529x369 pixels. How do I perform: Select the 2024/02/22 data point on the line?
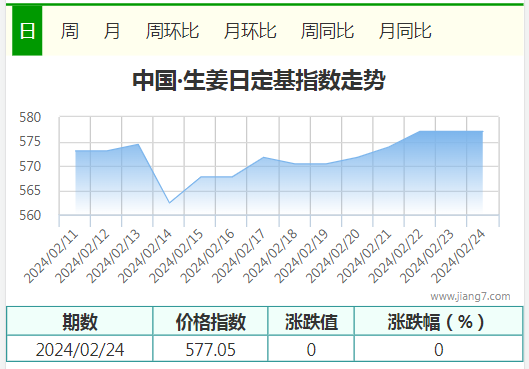click(x=420, y=131)
